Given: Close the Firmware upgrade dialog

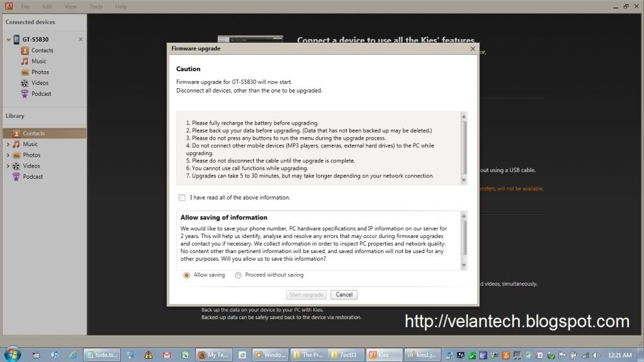Looking at the screenshot, I should coord(472,48).
